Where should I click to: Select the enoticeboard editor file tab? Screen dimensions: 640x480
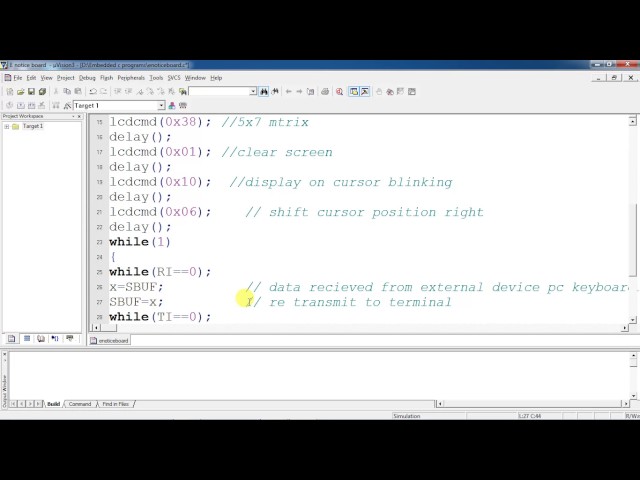(x=109, y=340)
